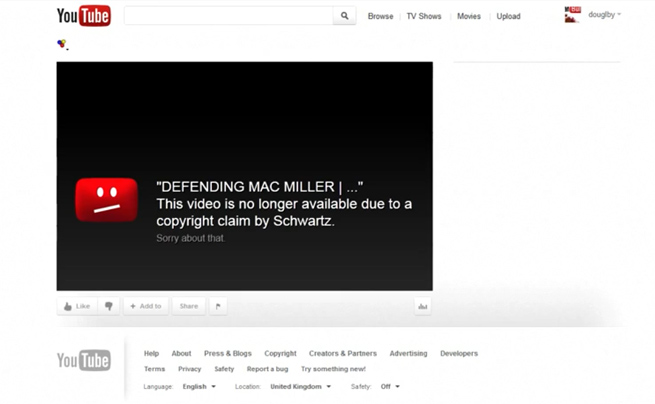Click Try something new! link
The image size is (655, 404).
pos(333,369)
